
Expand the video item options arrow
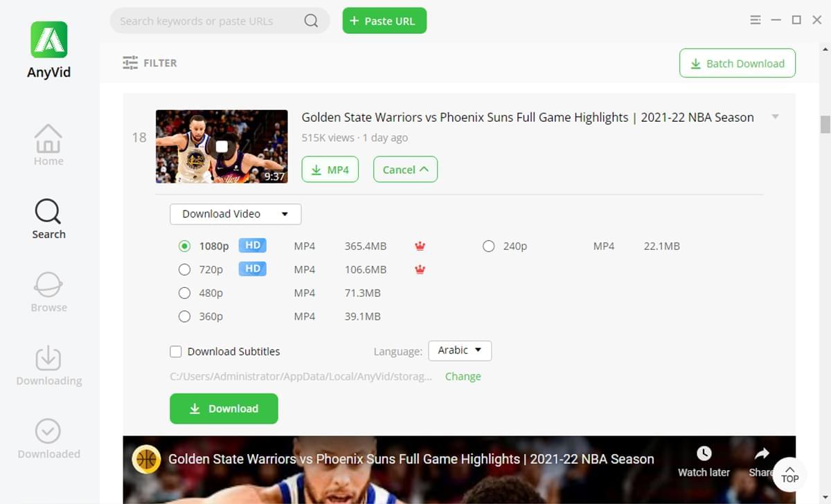click(776, 116)
